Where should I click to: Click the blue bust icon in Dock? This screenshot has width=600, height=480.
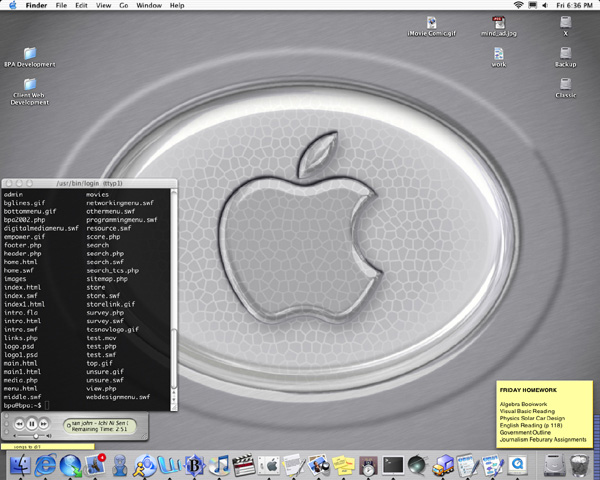[x=120, y=465]
